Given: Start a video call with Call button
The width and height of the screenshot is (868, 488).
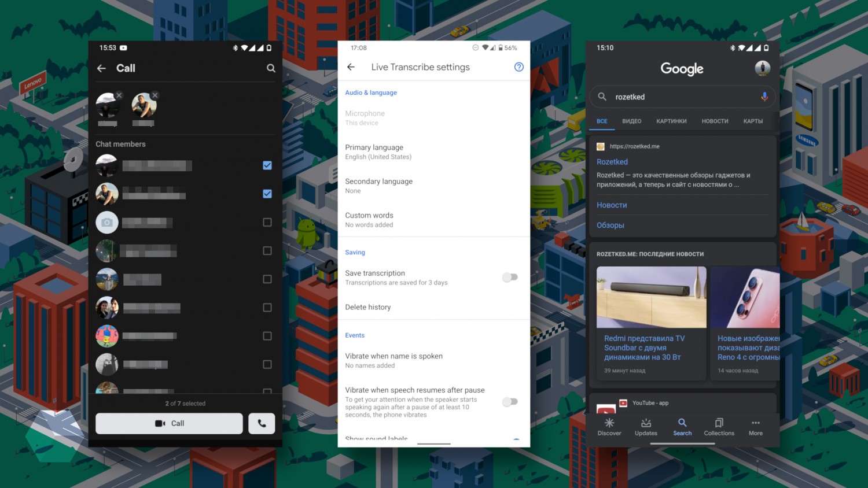Looking at the screenshot, I should coord(169,423).
